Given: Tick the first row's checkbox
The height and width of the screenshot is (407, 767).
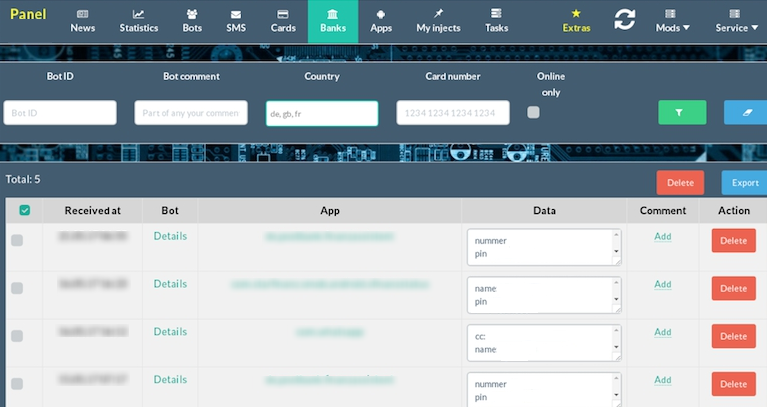Looking at the screenshot, I should (17, 240).
